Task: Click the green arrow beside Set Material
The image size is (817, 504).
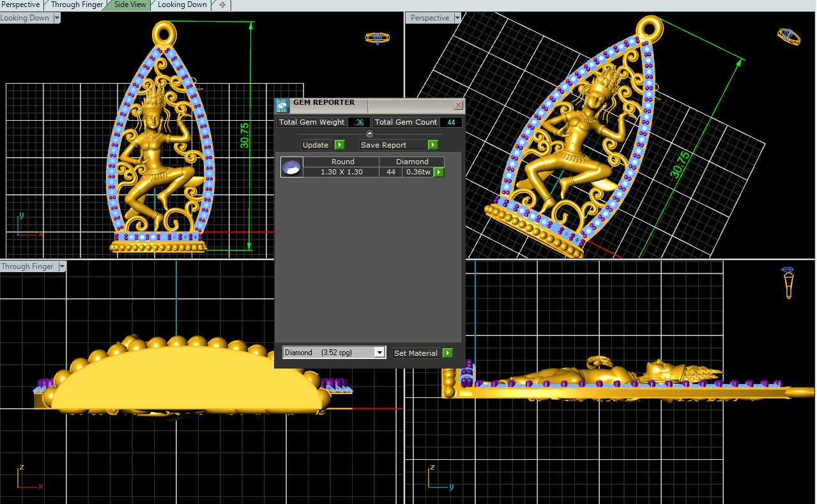Action: tap(448, 353)
